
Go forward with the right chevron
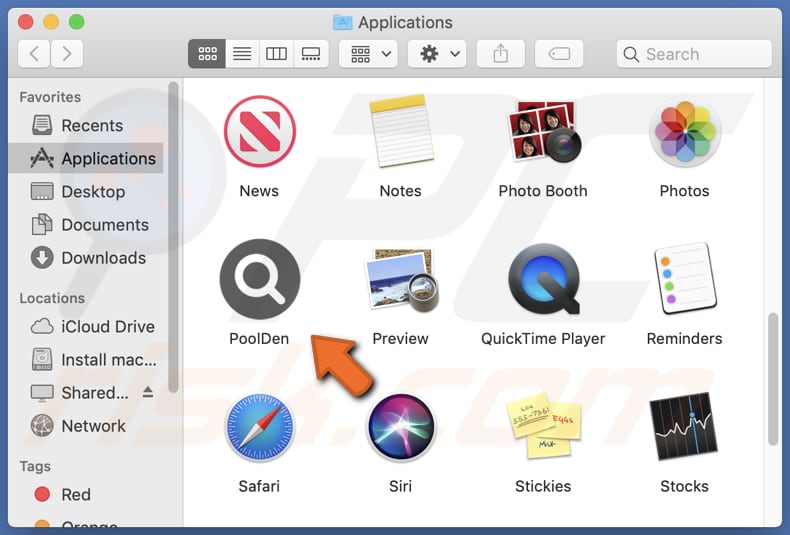click(67, 53)
